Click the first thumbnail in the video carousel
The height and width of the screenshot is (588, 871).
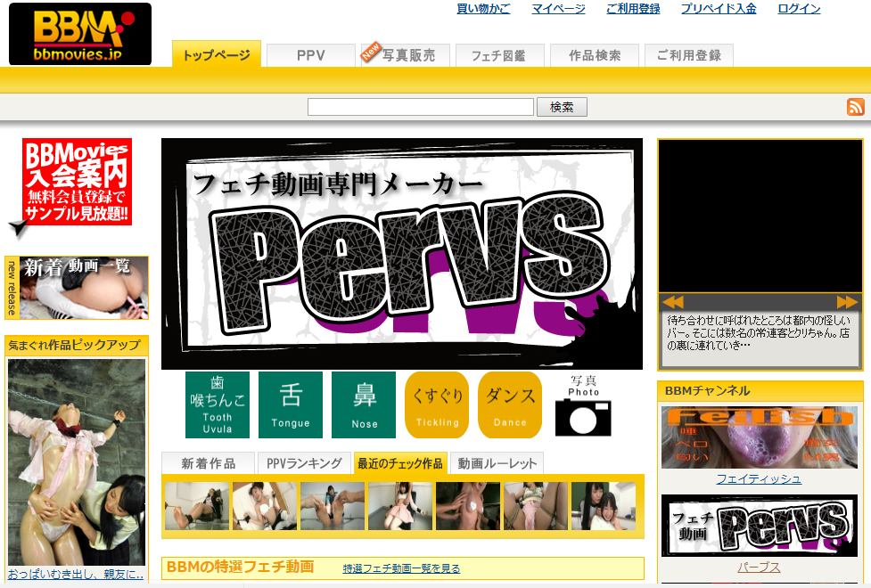(x=194, y=504)
